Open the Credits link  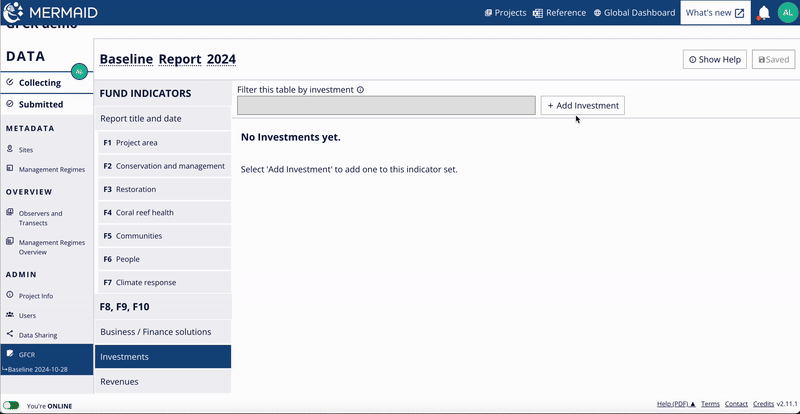point(763,404)
